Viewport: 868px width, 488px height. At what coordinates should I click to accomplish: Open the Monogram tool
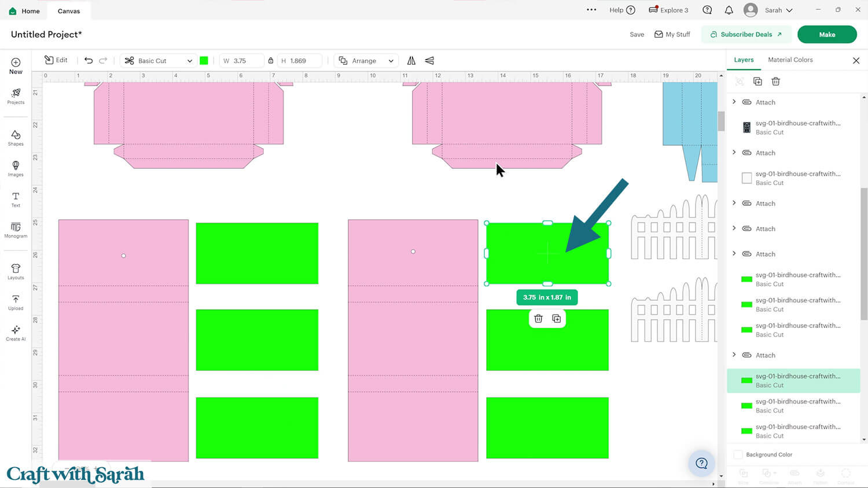[x=16, y=230]
